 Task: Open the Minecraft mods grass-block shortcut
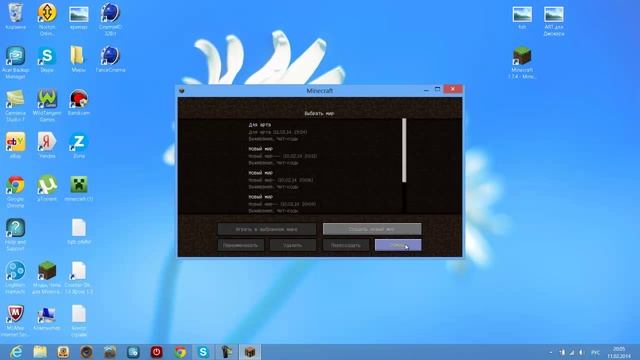pos(47,278)
